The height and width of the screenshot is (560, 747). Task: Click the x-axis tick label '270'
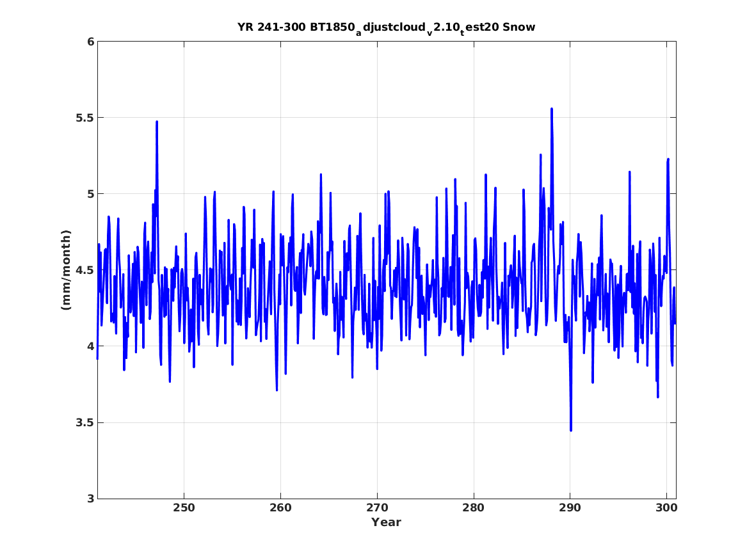377,508
